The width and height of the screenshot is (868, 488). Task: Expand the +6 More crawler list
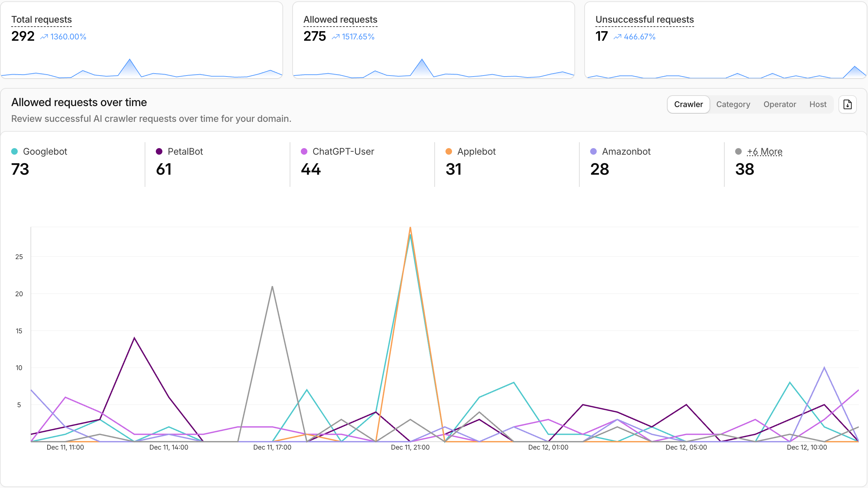click(765, 151)
